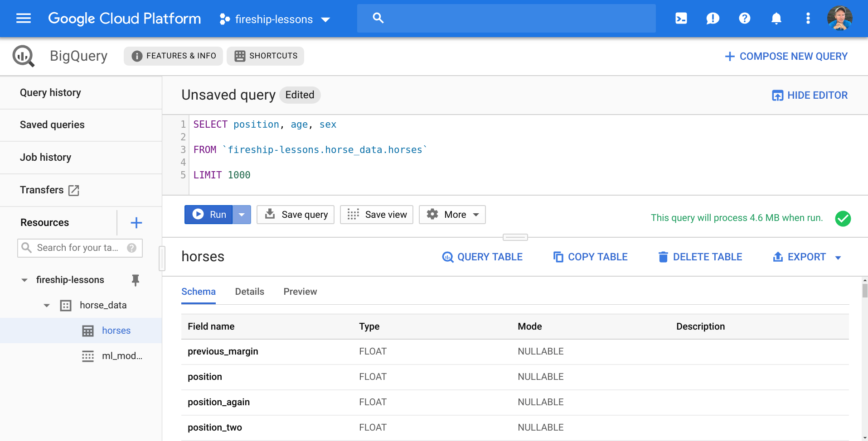Open the Run button dropdown arrow
Screen dimensions: 868x441
click(242, 215)
